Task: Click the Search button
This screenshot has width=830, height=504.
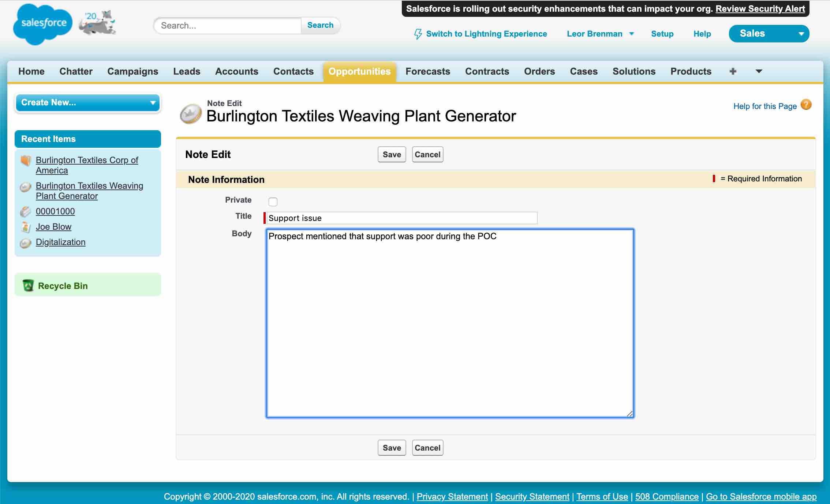Action: tap(320, 25)
